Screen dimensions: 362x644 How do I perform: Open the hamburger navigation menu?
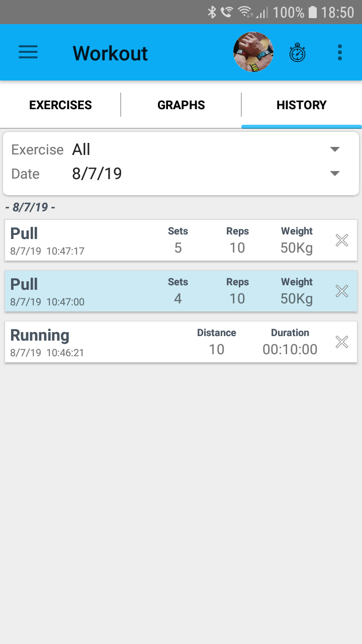[28, 52]
